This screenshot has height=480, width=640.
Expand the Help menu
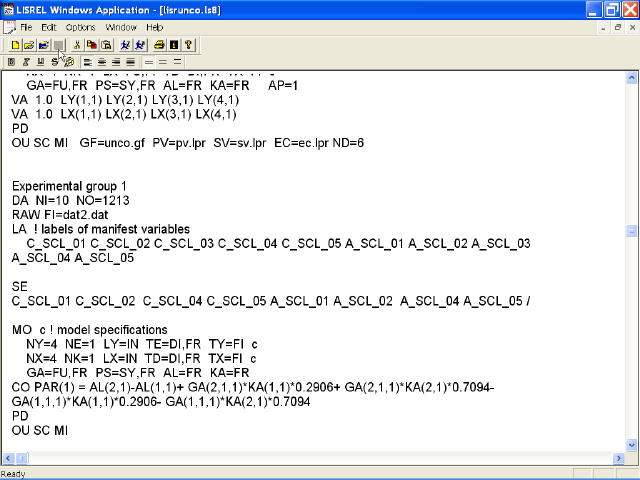click(x=155, y=27)
